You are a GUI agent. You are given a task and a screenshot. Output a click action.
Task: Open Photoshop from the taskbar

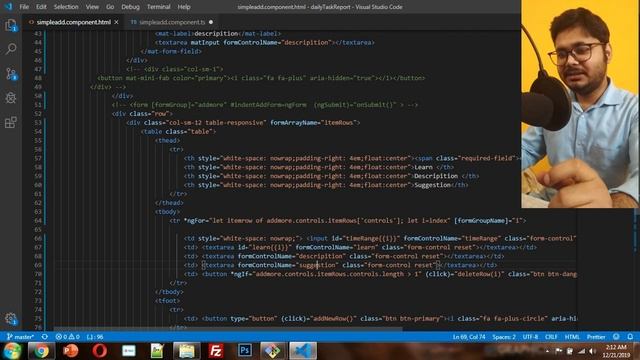(245, 351)
